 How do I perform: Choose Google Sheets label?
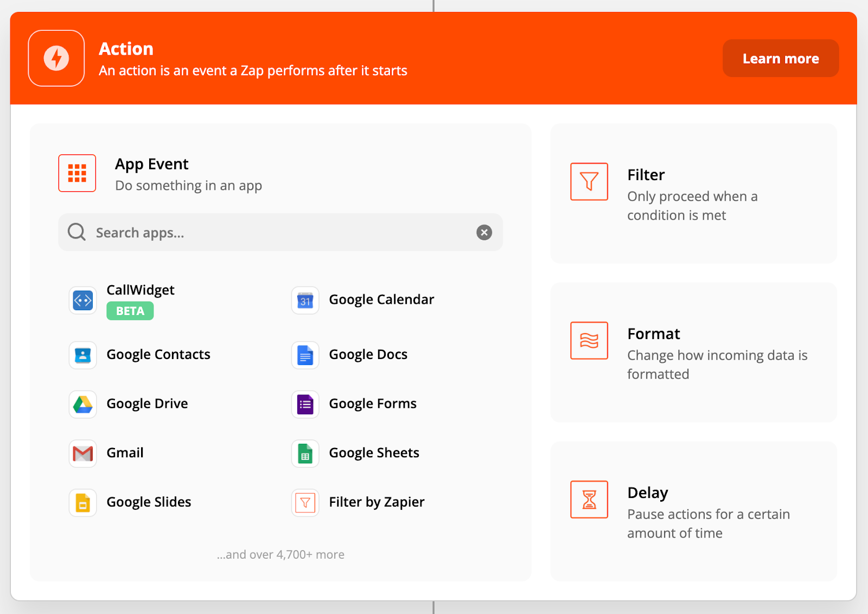coord(374,453)
